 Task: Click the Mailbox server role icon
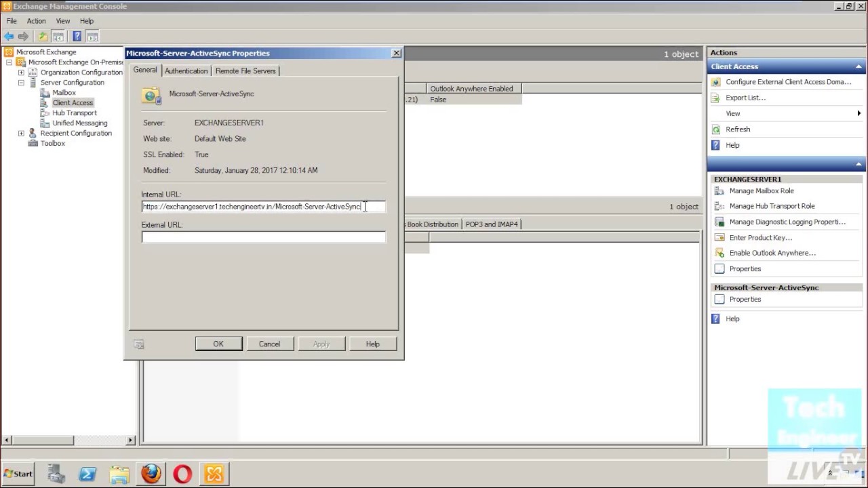click(45, 93)
